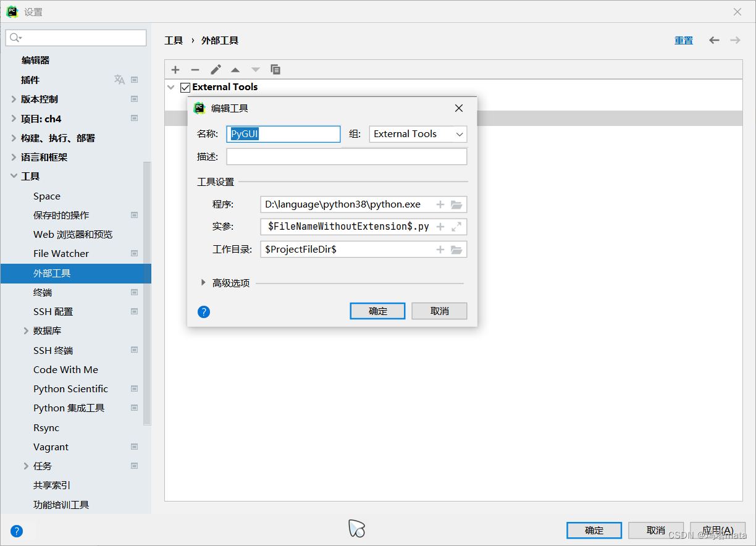
Task: Click the settings search box
Action: pyautogui.click(x=76, y=38)
